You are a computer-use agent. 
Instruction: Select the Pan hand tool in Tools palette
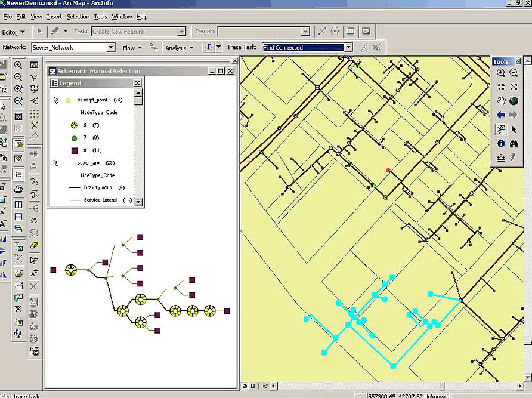coord(501,101)
